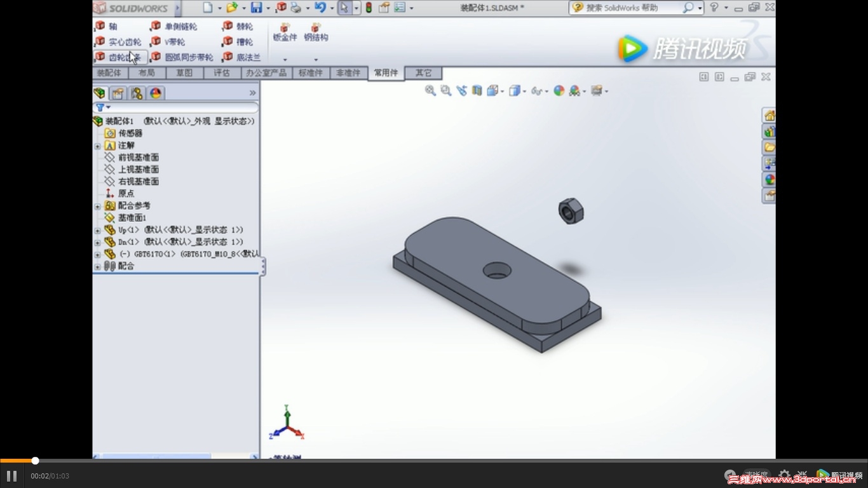Undo the last action with the blue arrow
The height and width of the screenshot is (488, 868).
point(320,8)
